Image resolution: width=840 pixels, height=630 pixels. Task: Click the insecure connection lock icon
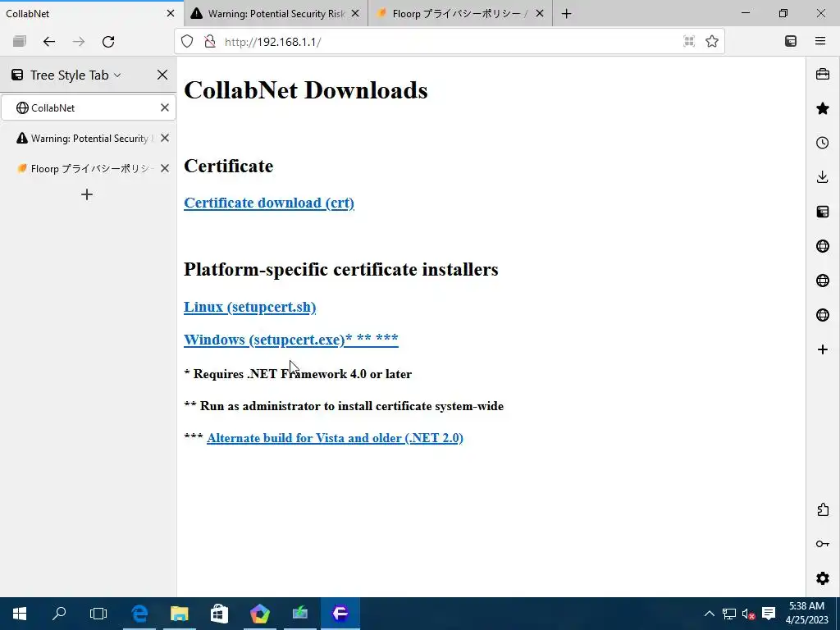tap(209, 41)
